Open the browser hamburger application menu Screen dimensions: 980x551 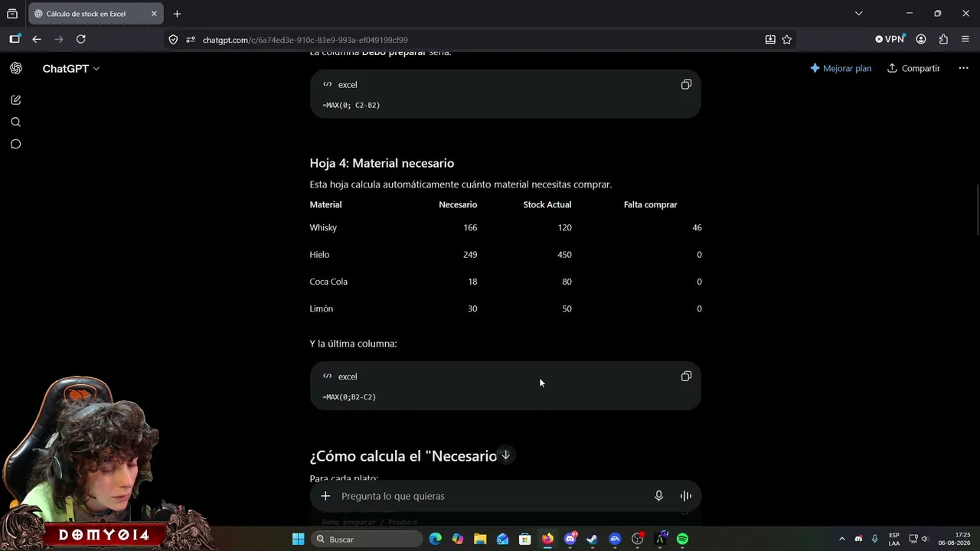965,39
